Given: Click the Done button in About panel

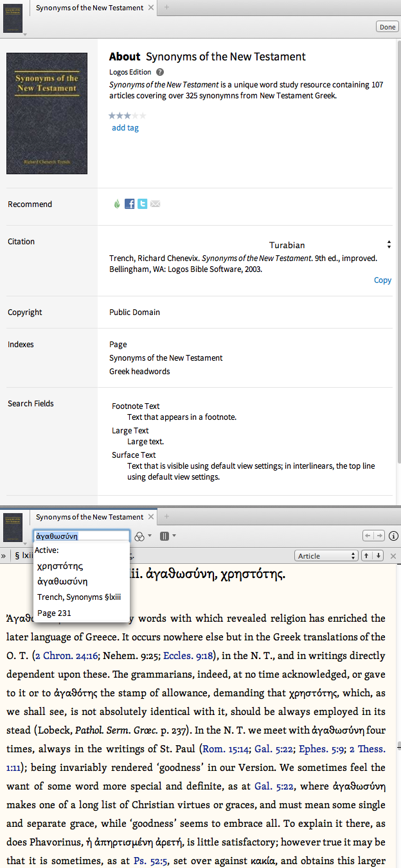Looking at the screenshot, I should (388, 27).
